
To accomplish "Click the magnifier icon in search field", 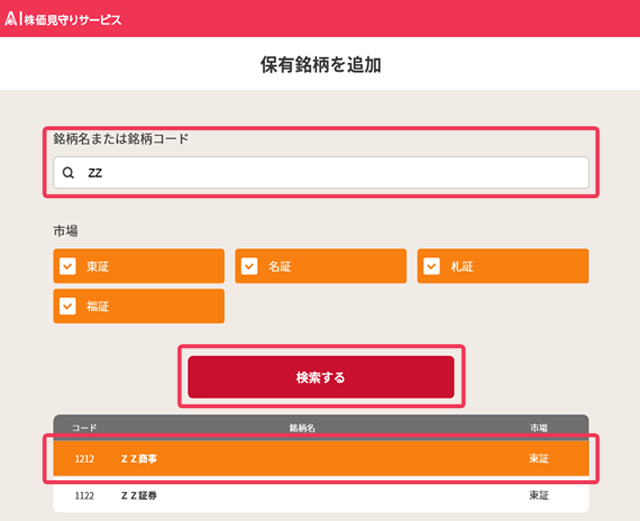I will 68,173.
